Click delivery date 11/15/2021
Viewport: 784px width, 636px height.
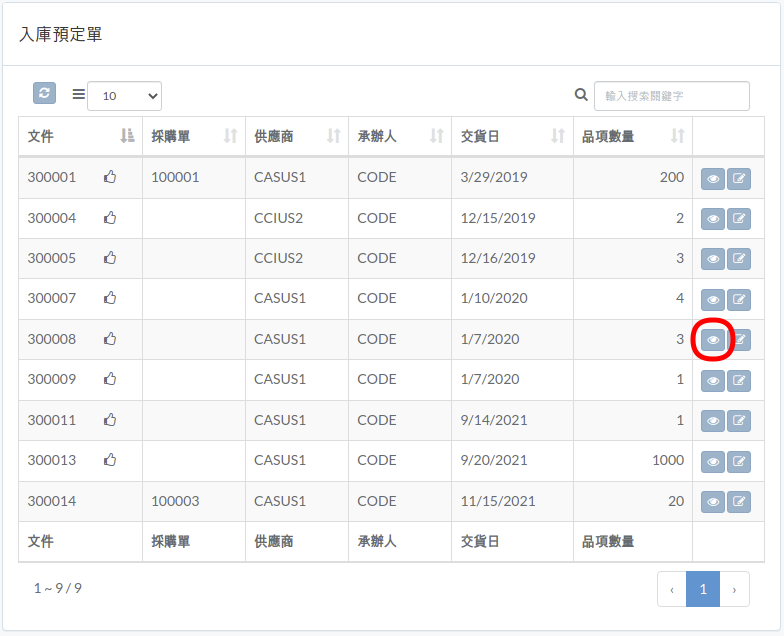[498, 501]
